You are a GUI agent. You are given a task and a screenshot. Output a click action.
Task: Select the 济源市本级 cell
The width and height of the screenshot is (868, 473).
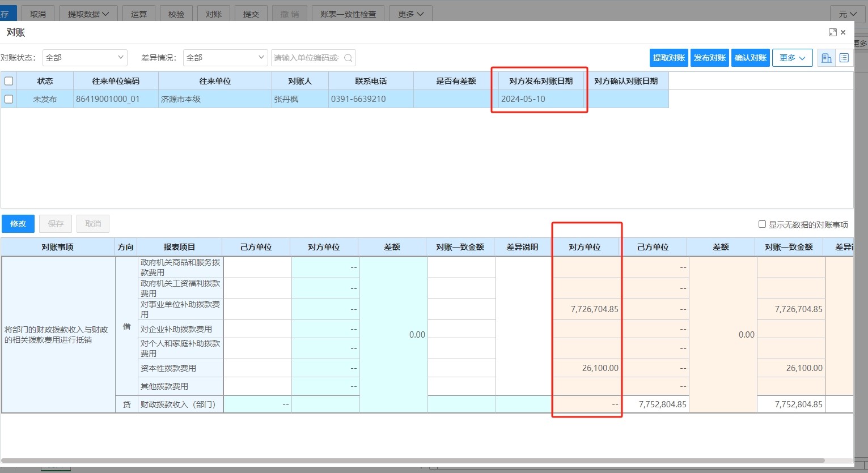215,99
